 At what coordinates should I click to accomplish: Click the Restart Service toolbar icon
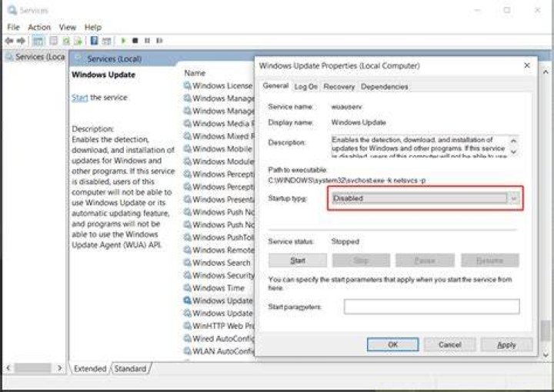click(x=159, y=41)
